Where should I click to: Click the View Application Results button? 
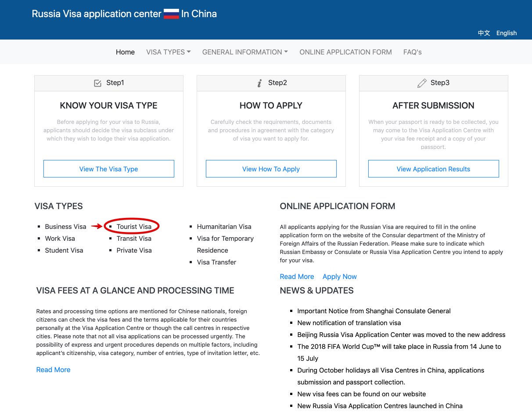click(x=434, y=169)
